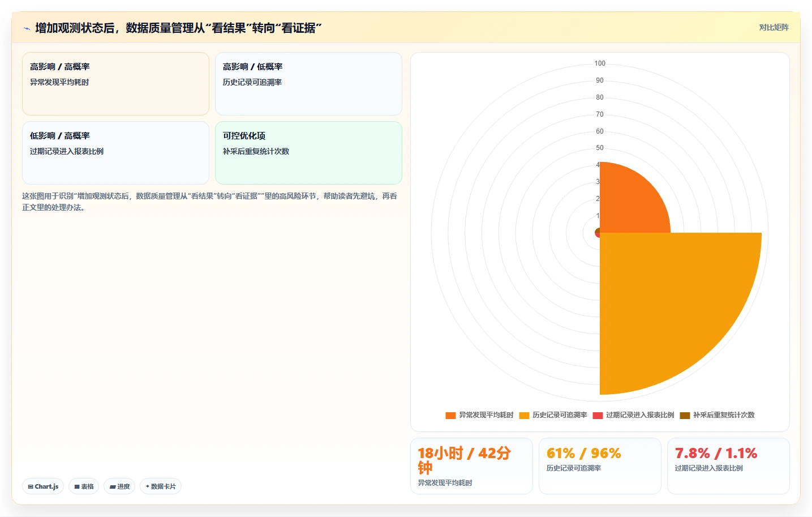The image size is (812, 517).
Task: Click the 80 tick label on the radial axis
Action: 600,97
